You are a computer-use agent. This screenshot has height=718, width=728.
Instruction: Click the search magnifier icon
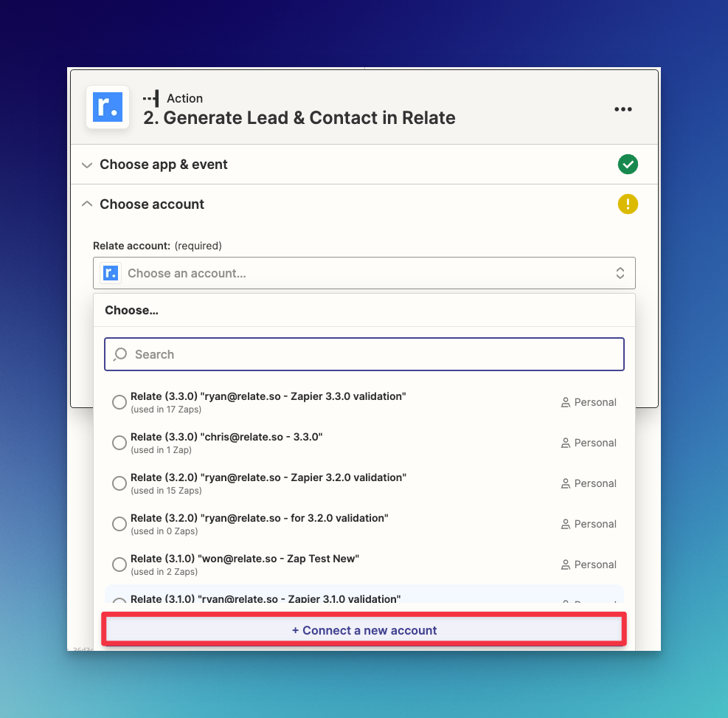coord(120,354)
